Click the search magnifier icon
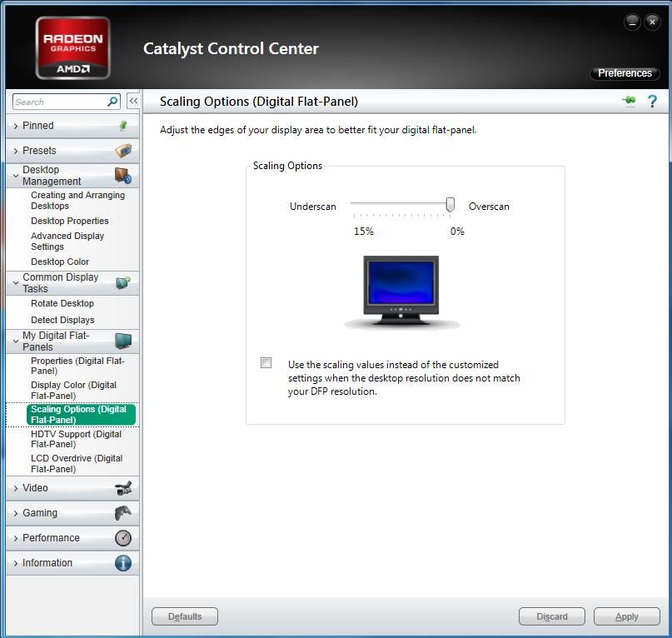672x638 pixels. click(x=112, y=102)
